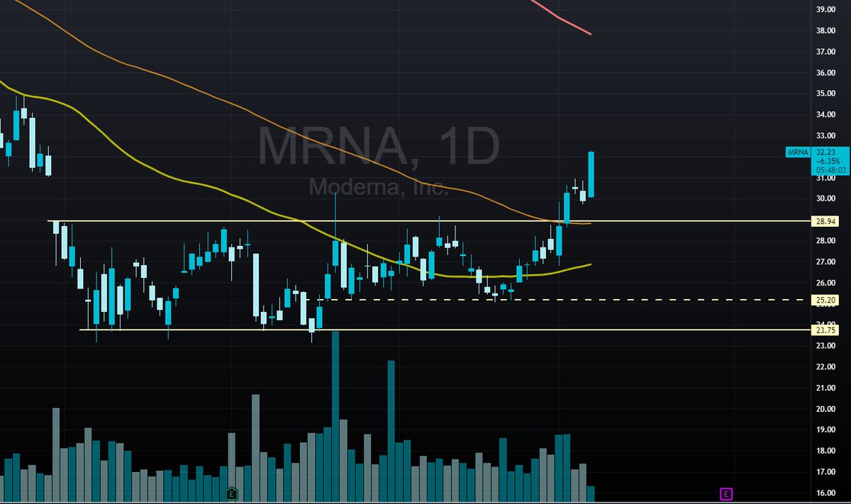
Task: Click the 28.00 price axis label
Action: click(x=825, y=241)
